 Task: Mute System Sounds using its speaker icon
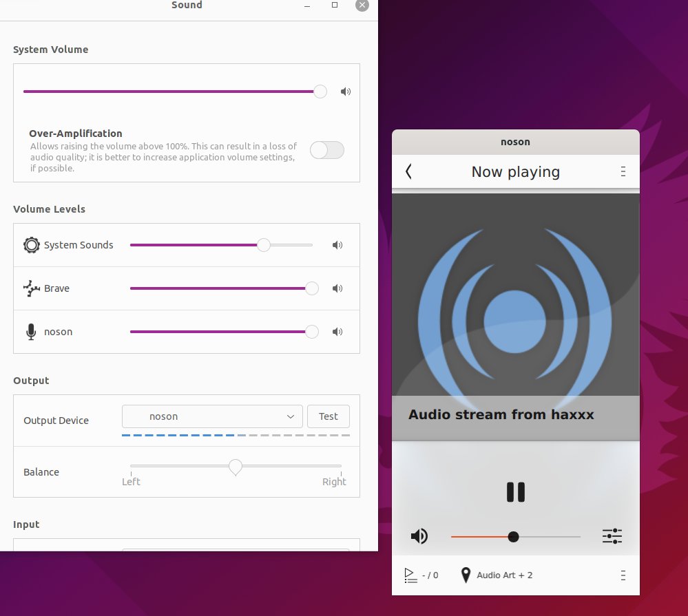coord(337,245)
